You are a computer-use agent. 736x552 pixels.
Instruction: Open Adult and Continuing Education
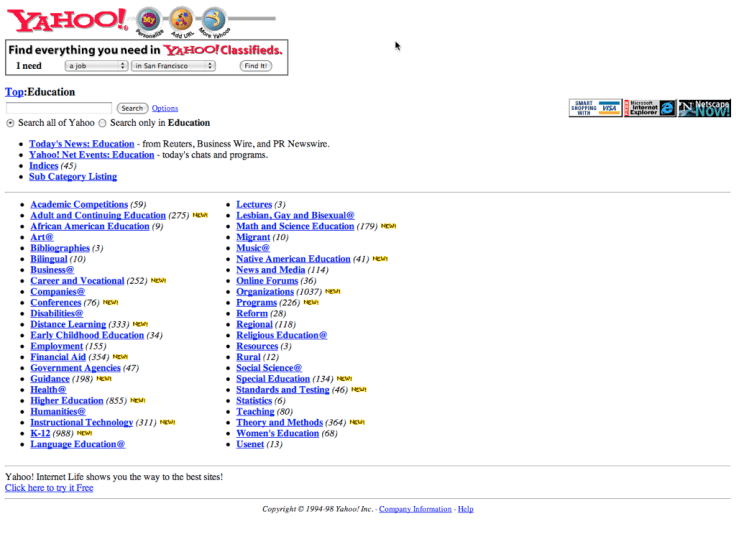click(x=98, y=215)
